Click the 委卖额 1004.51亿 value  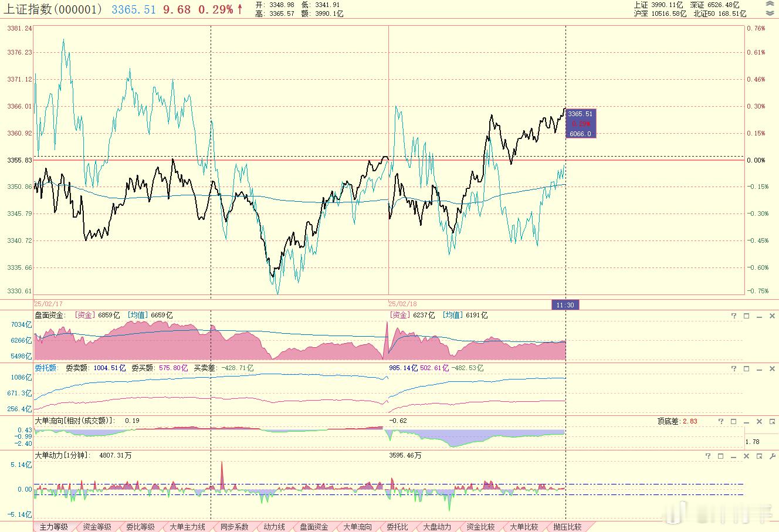[96, 368]
